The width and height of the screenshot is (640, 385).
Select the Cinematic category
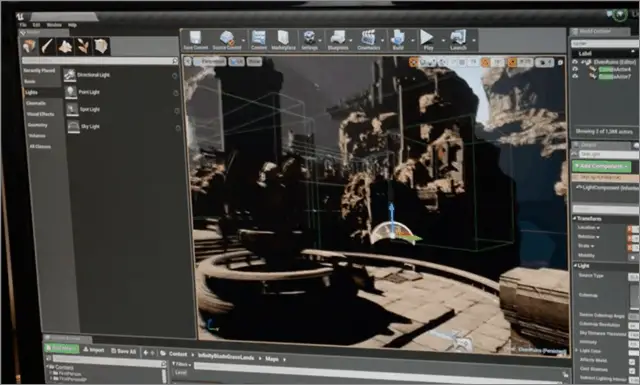36,103
